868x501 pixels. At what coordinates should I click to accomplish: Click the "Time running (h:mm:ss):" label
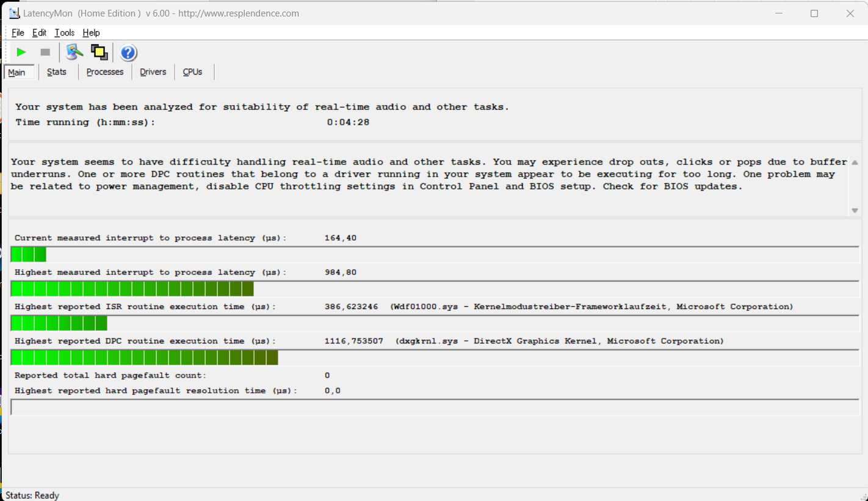85,122
